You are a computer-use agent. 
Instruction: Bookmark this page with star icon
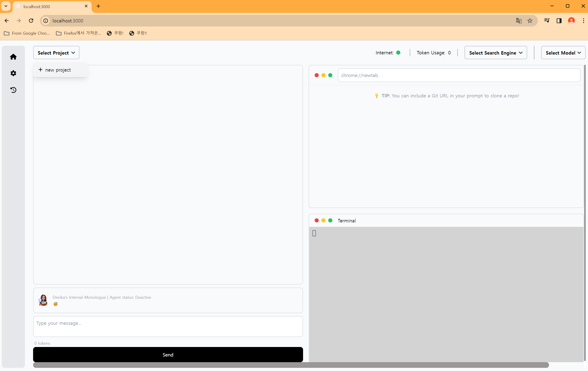530,21
